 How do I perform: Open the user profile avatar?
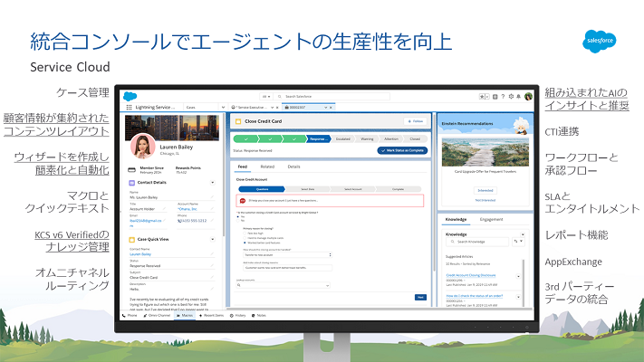[528, 97]
